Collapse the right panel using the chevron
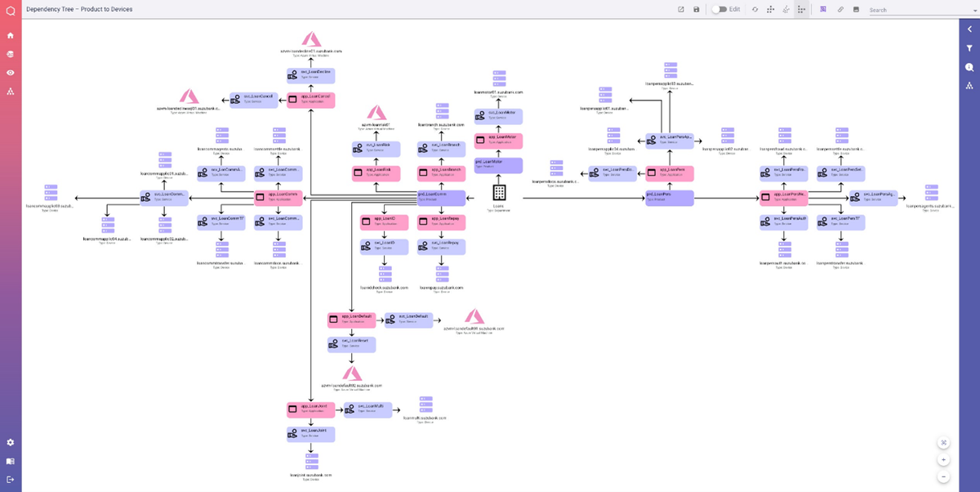 [970, 29]
